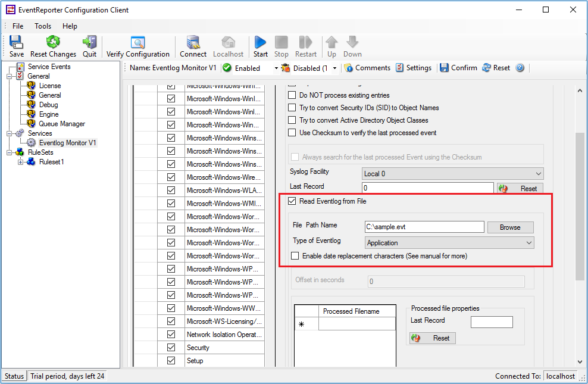Select the Queue Manager node
588x384 pixels.
[62, 124]
